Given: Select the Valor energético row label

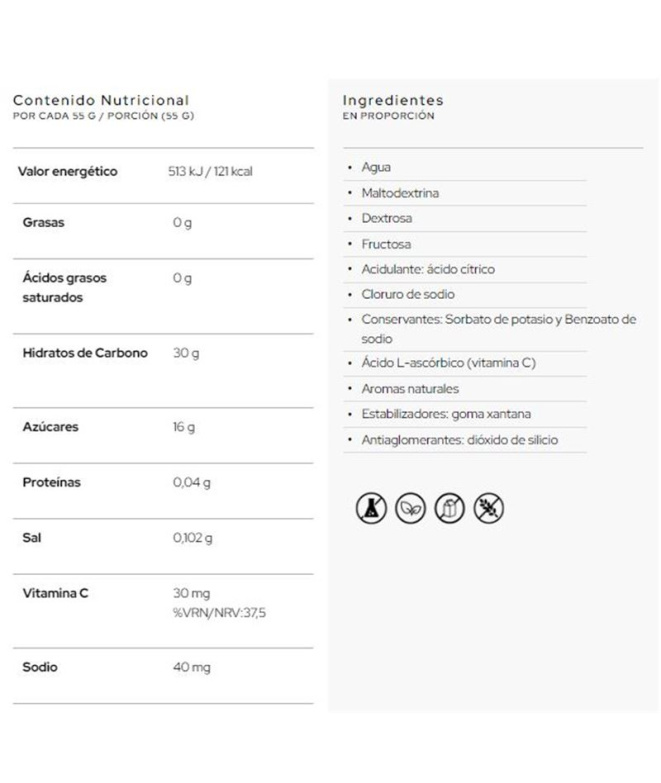Looking at the screenshot, I should point(67,171).
